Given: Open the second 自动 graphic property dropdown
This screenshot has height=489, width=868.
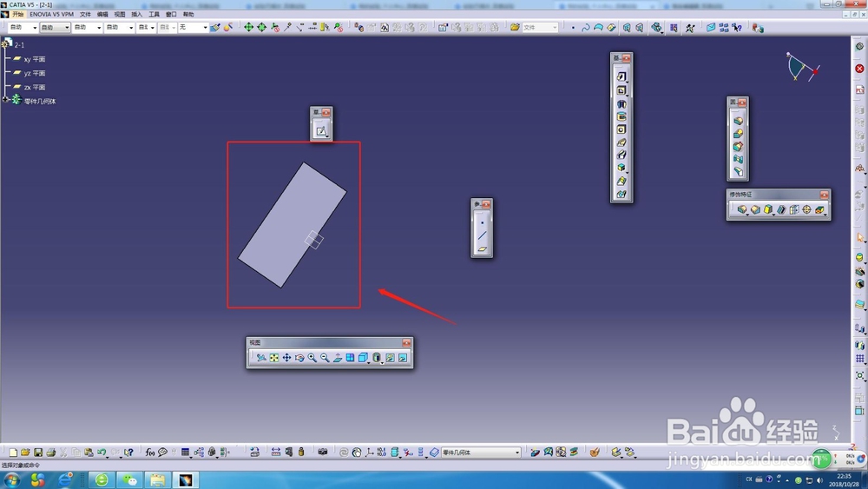Looking at the screenshot, I should tap(55, 27).
